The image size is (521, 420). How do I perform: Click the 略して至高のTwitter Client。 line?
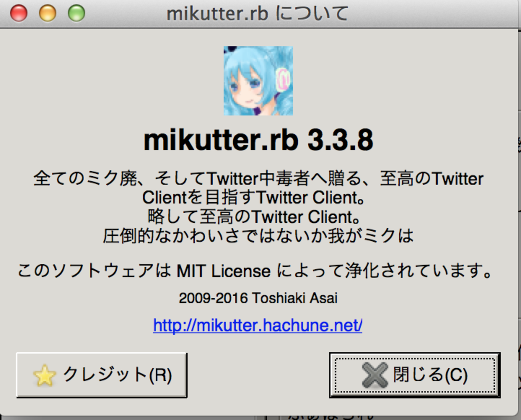tap(254, 217)
